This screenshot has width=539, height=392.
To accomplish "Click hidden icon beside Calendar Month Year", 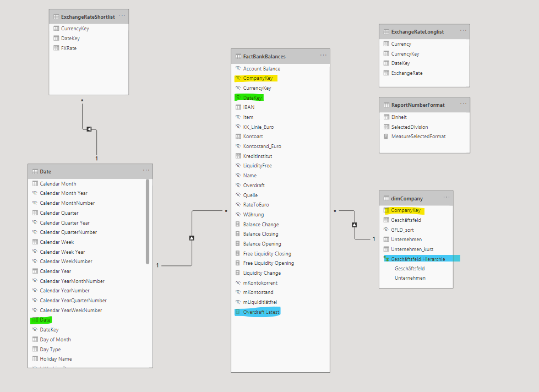I will (35, 193).
